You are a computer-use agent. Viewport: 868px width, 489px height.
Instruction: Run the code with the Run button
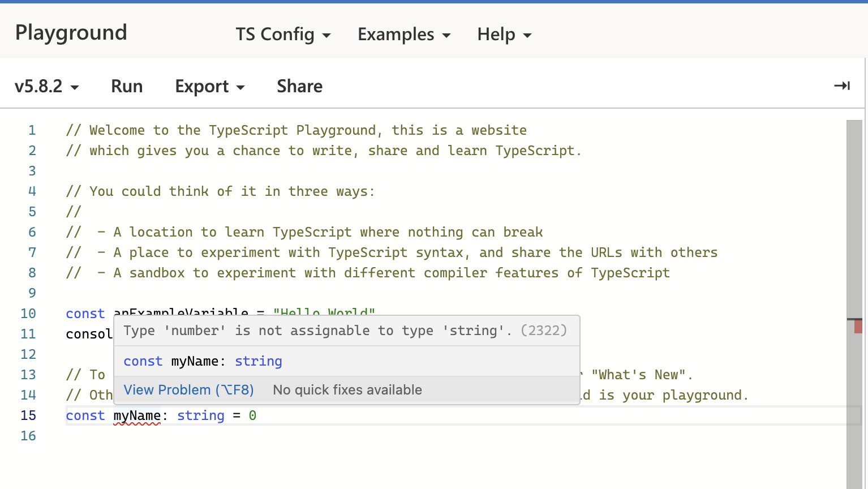coord(127,86)
